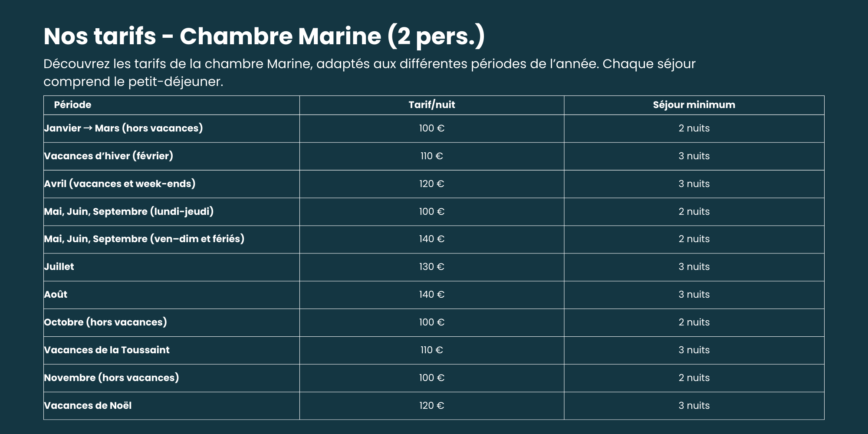The width and height of the screenshot is (868, 434).
Task: Click the Séjour minimum column header
Action: [694, 105]
